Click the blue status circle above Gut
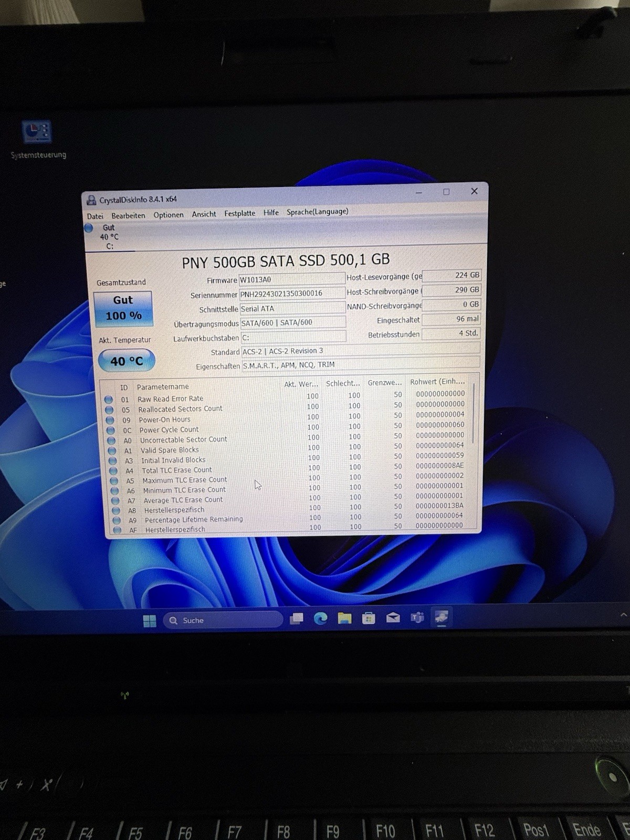The image size is (630, 840). 89,228
